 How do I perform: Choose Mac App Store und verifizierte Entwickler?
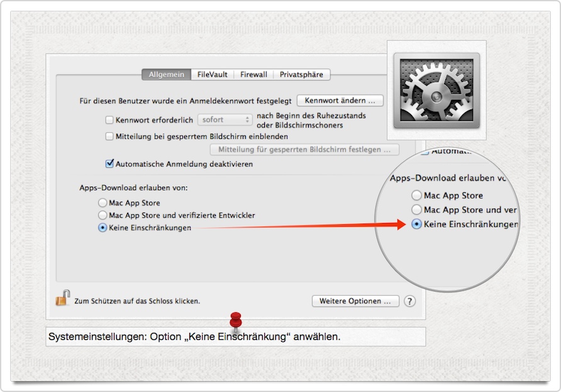(x=103, y=215)
